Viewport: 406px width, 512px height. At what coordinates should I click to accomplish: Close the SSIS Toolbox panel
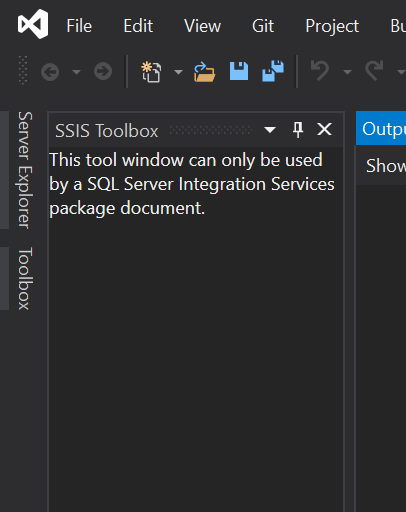coord(324,129)
